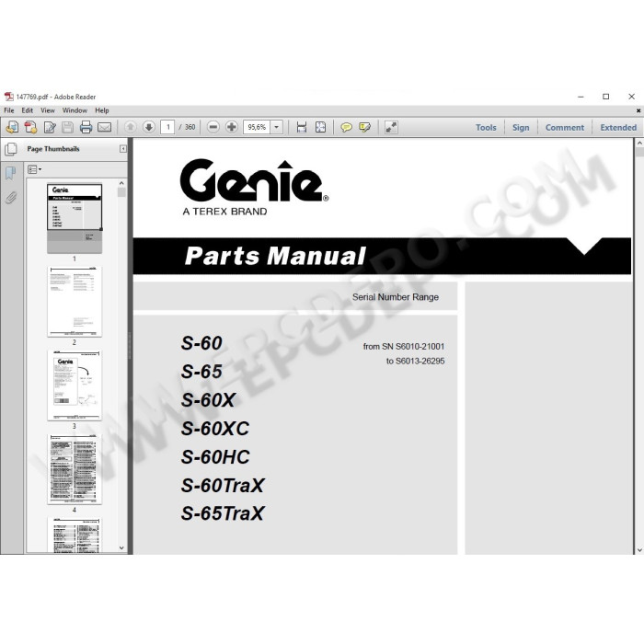Switch to read mode icon
Image resolution: width=644 pixels, height=644 pixels.
point(391,127)
